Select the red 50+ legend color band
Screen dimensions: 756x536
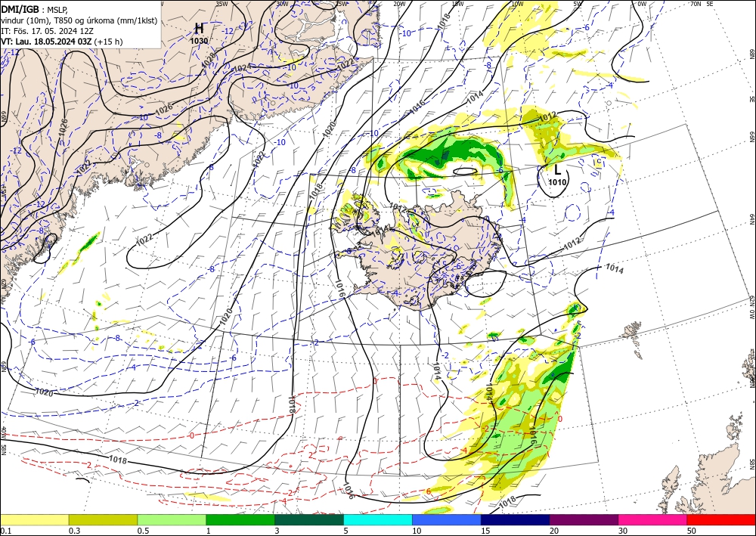coord(721,519)
